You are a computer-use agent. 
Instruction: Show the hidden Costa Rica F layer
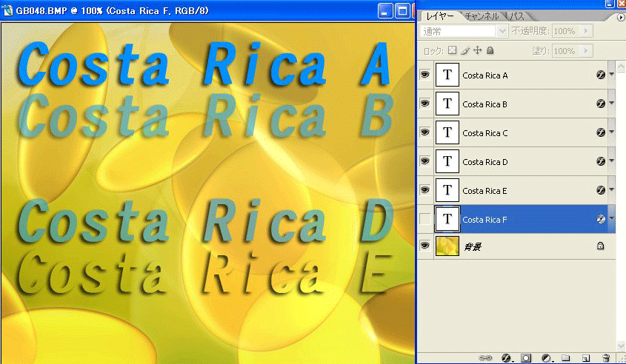pos(424,219)
